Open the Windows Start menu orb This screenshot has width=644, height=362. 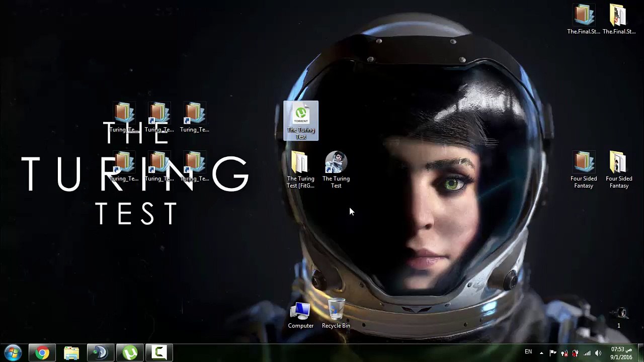click(x=13, y=352)
